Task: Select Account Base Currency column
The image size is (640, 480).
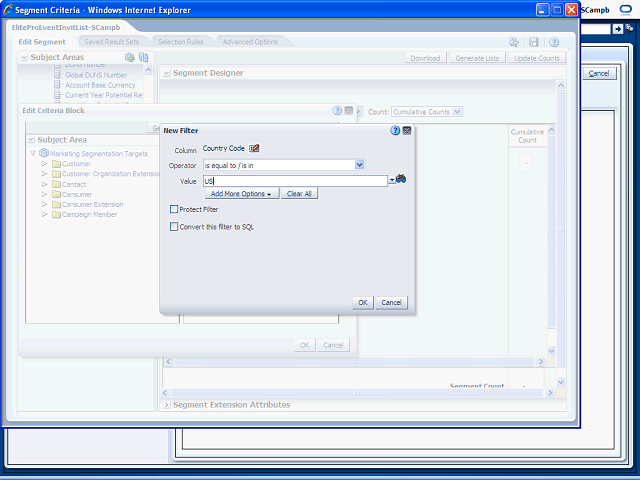Action: (x=100, y=85)
